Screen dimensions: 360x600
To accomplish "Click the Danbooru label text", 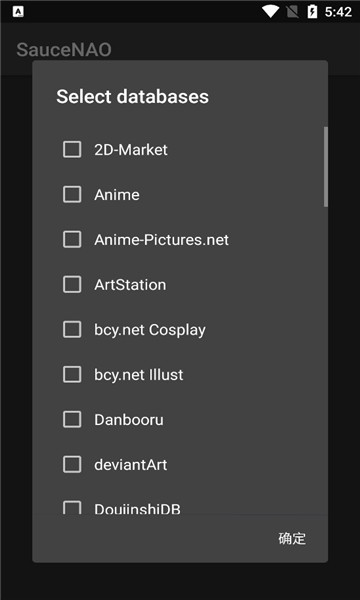I will click(129, 420).
